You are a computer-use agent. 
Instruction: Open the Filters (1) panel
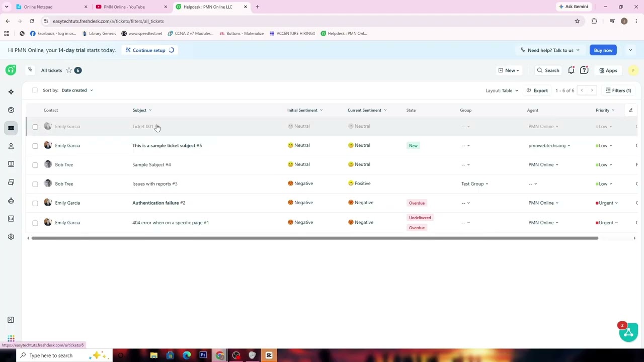pos(618,90)
